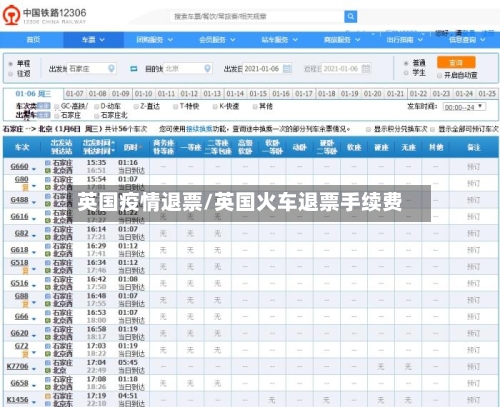Image resolution: width=500 pixels, height=407 pixels.
Task: Click 预订 button for train G66
Action: click(473, 317)
